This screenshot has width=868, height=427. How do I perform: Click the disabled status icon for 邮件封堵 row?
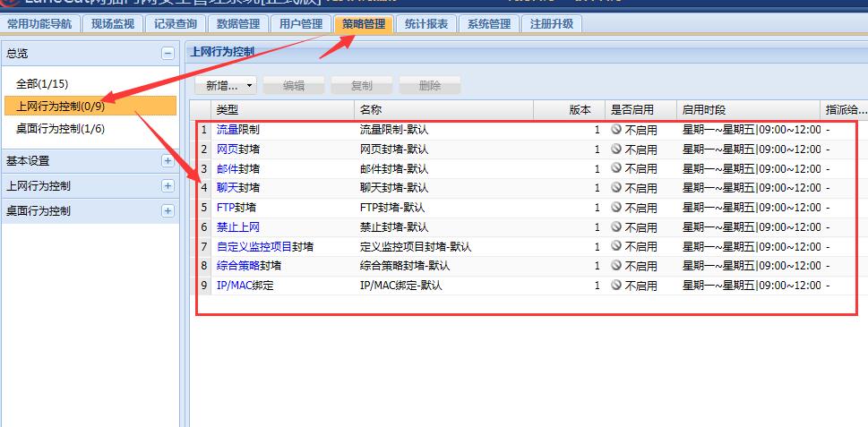(615, 169)
